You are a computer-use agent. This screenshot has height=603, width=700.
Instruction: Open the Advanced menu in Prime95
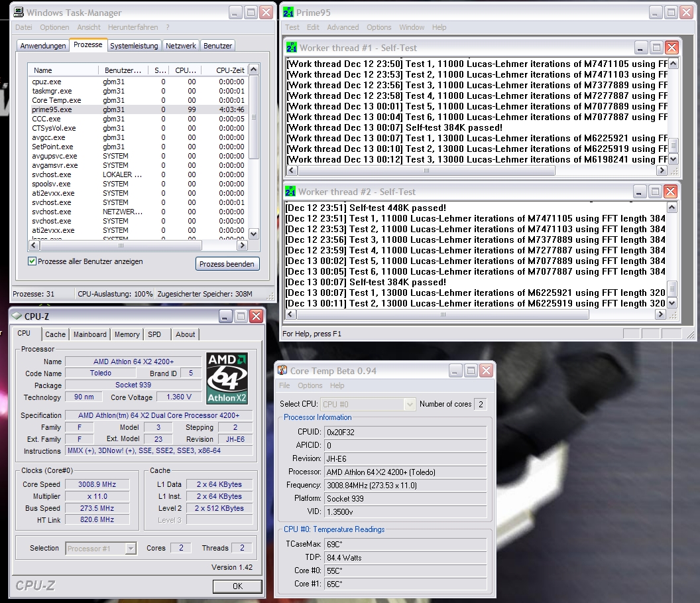pyautogui.click(x=343, y=27)
